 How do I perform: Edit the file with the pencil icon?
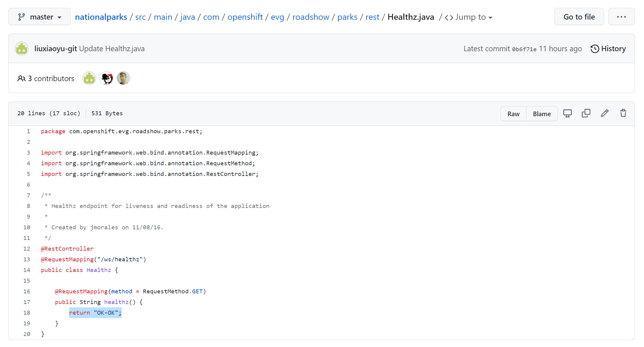coord(604,113)
